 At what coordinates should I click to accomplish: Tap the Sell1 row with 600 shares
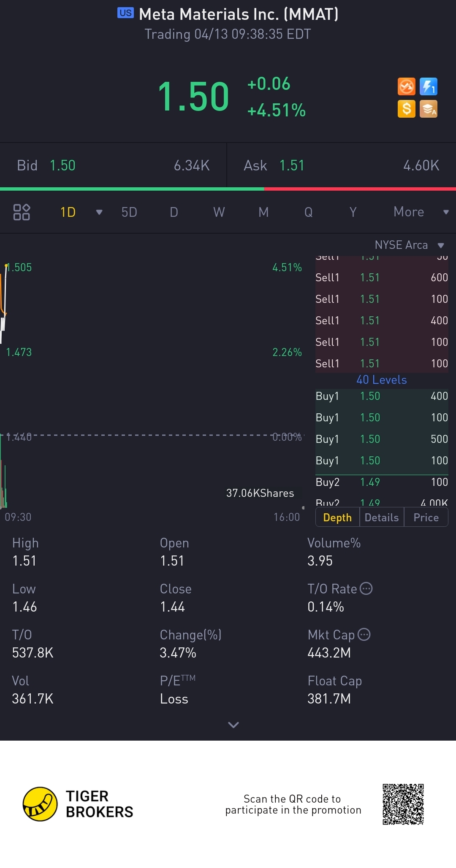(382, 278)
